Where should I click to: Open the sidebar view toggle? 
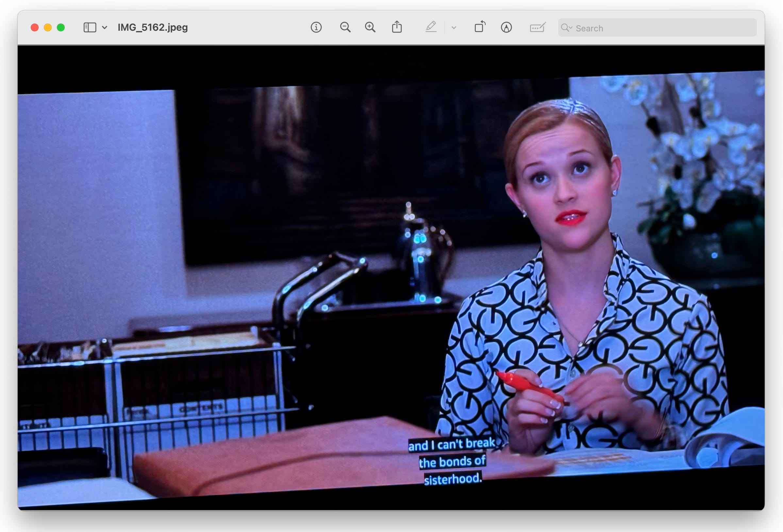pos(90,27)
